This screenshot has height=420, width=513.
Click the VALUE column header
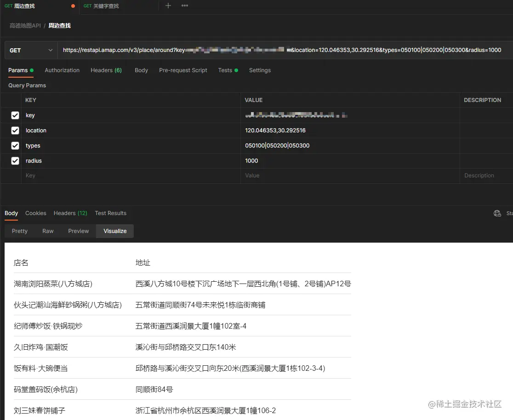pos(254,100)
